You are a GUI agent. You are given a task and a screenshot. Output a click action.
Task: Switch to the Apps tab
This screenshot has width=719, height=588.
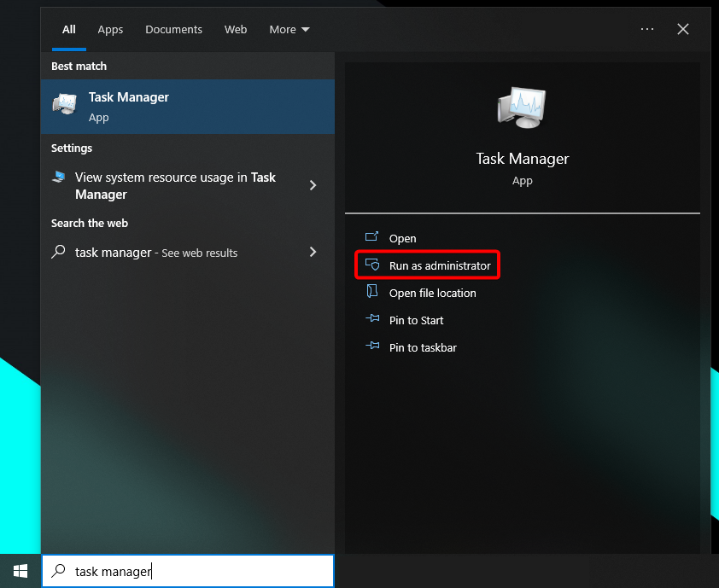(110, 30)
